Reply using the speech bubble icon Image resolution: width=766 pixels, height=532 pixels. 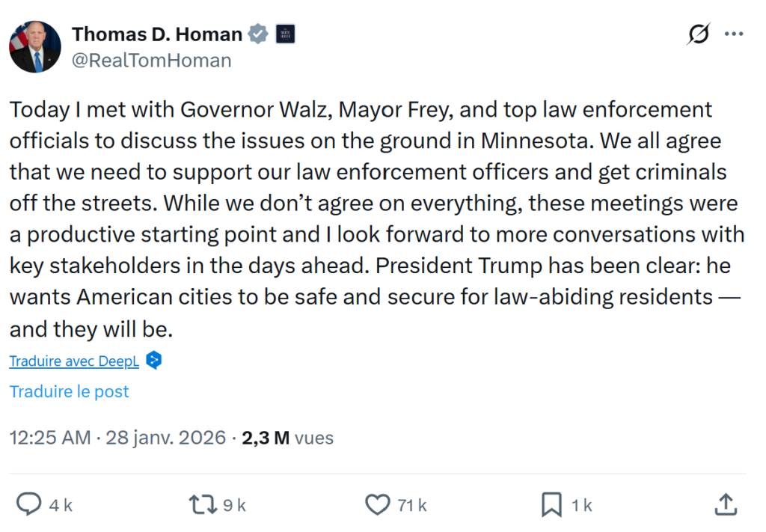click(x=29, y=505)
